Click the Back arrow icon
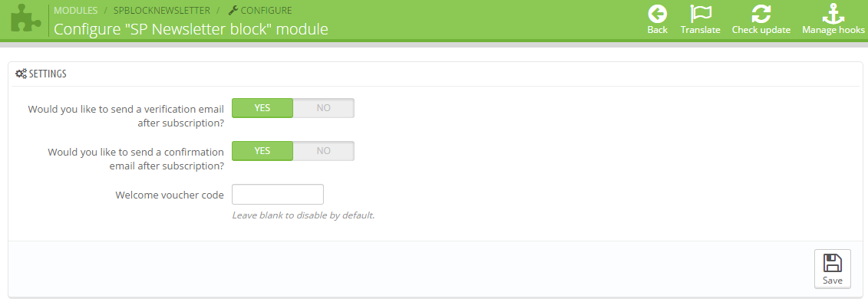868x302 pixels. click(657, 14)
